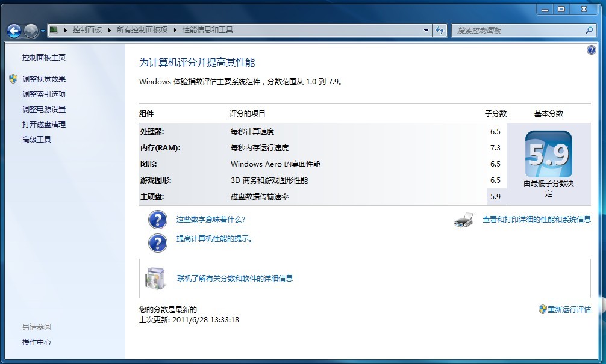Open recent pages dropdown beside forward arrow
Viewport: 606px width, 364px height.
[43, 31]
